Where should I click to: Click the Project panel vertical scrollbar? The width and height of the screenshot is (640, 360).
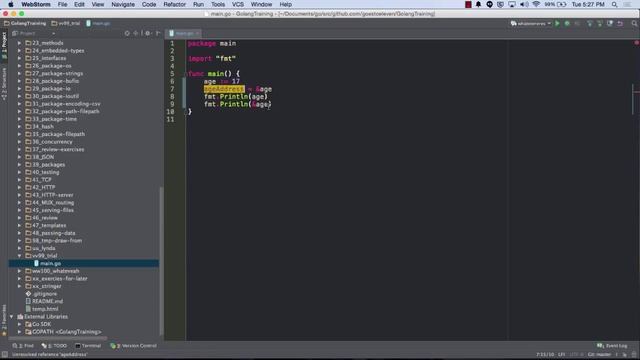[x=161, y=260]
